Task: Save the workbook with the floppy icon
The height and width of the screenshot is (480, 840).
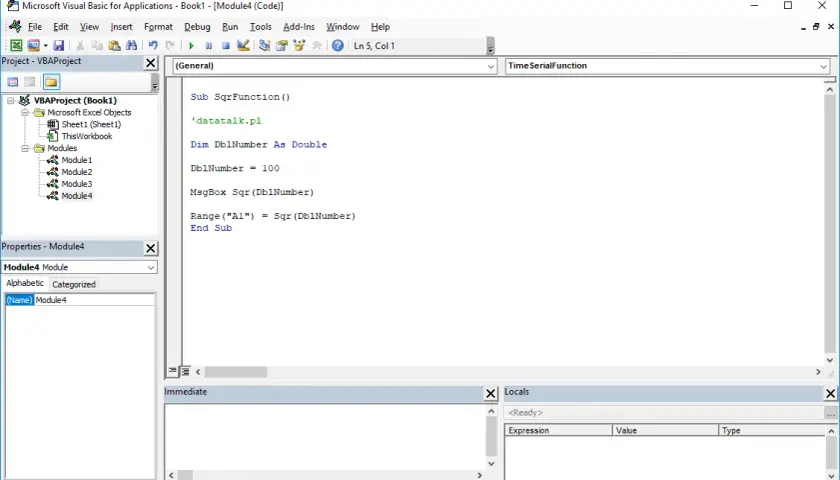Action: [x=59, y=46]
